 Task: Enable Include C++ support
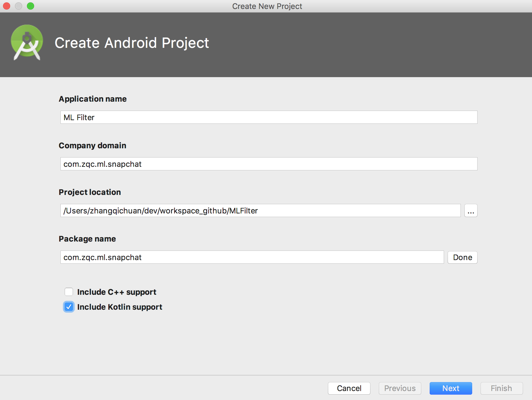(x=69, y=292)
